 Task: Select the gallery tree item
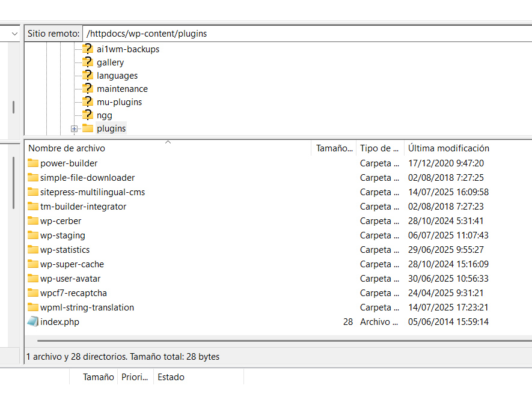110,62
